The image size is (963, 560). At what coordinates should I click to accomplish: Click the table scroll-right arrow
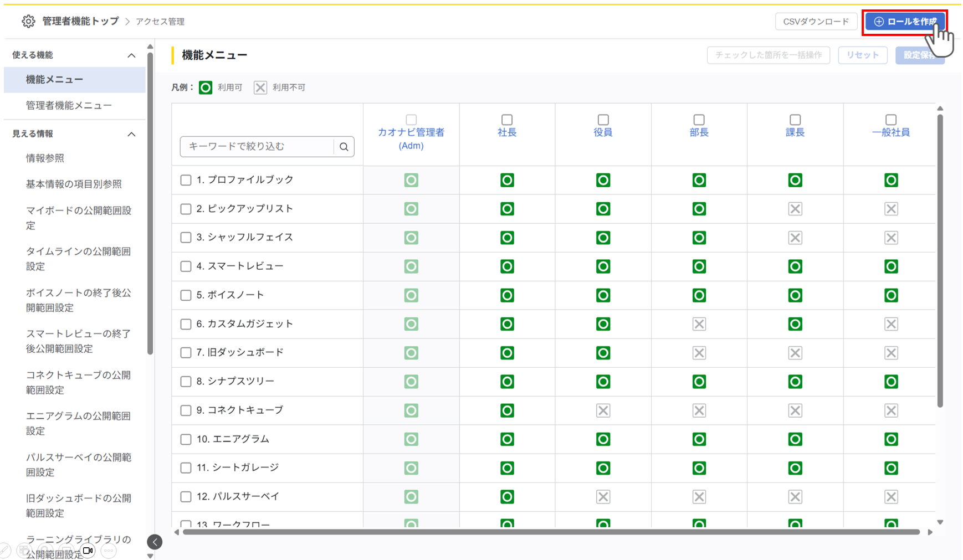pyautogui.click(x=930, y=532)
